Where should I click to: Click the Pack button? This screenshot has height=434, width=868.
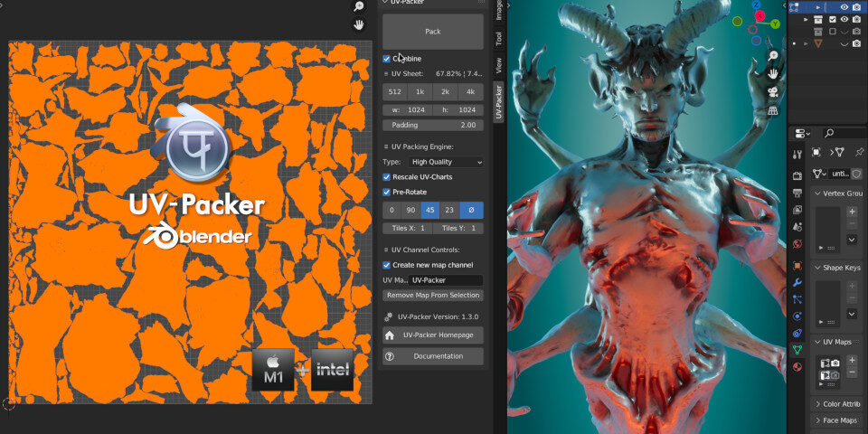tap(433, 33)
